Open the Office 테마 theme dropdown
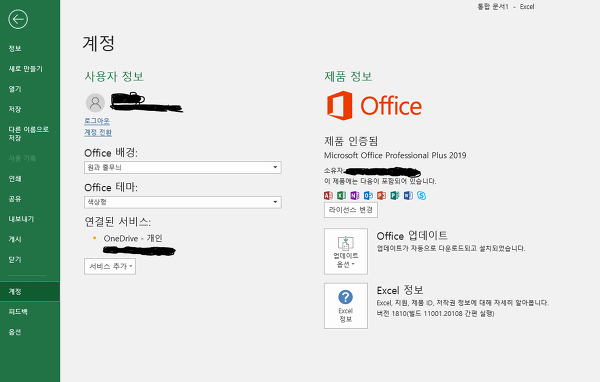600x382 pixels. point(183,202)
